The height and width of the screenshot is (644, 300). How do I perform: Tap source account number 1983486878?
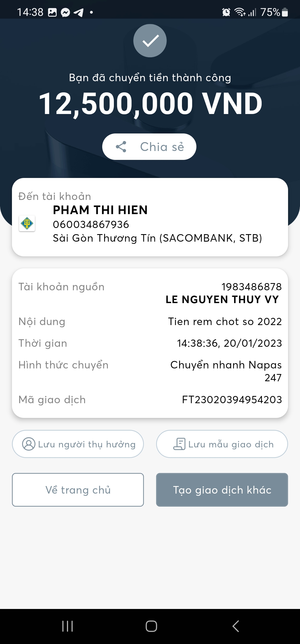(251, 287)
